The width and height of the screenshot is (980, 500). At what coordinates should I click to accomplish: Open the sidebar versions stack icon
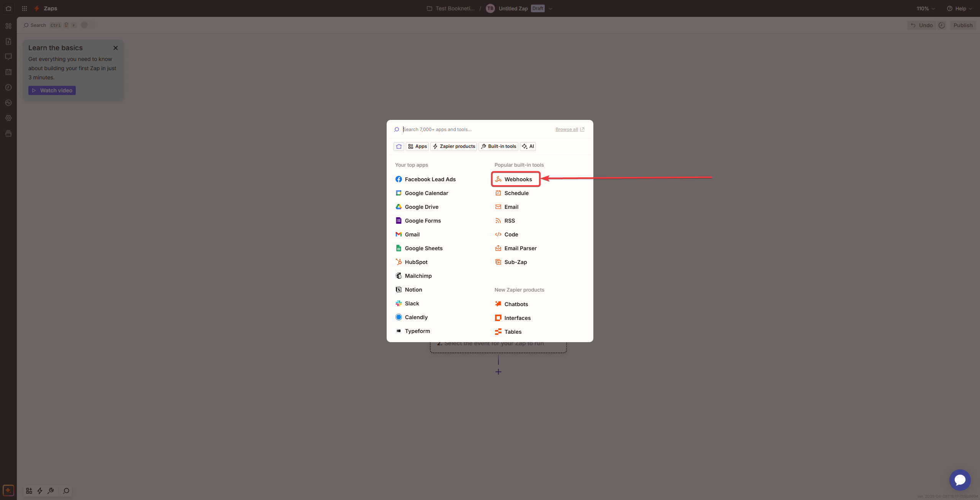point(8,133)
